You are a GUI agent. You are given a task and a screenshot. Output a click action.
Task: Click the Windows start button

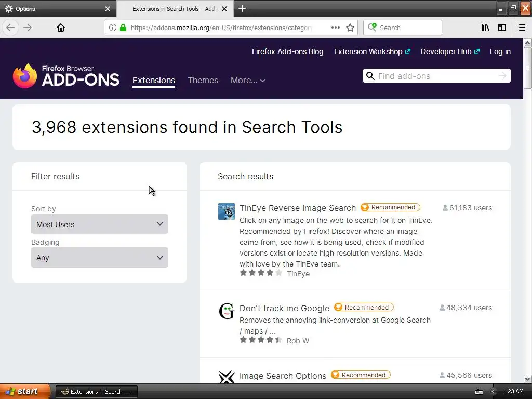tap(25, 392)
